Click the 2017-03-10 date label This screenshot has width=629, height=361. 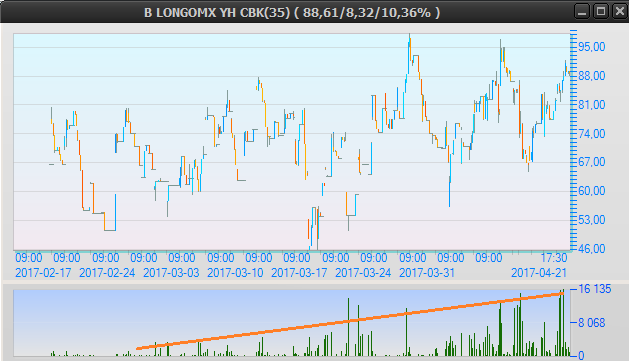235,273
